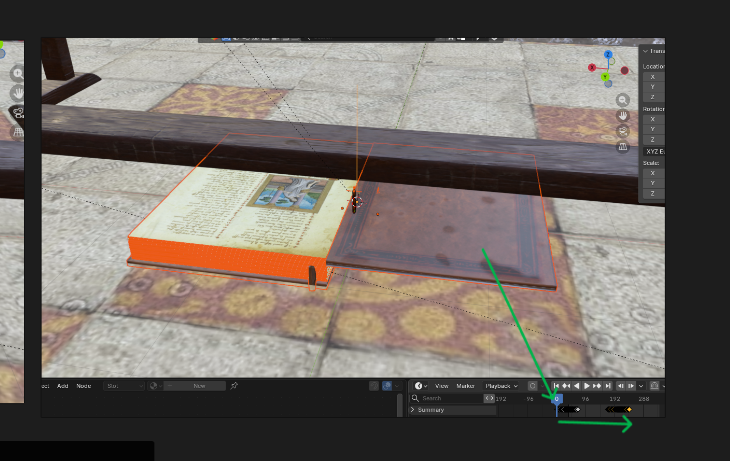Viewport: 730px width, 461px height.
Task: Jump to the next keyframe
Action: click(x=597, y=386)
